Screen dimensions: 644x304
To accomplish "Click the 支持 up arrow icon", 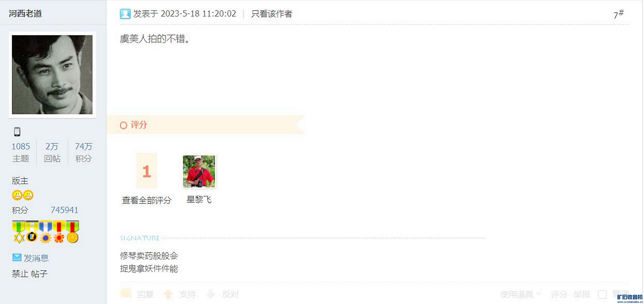I will (168, 294).
